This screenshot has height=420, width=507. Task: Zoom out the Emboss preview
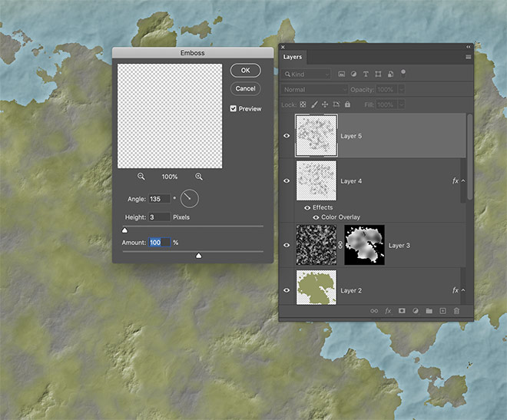[x=141, y=177]
